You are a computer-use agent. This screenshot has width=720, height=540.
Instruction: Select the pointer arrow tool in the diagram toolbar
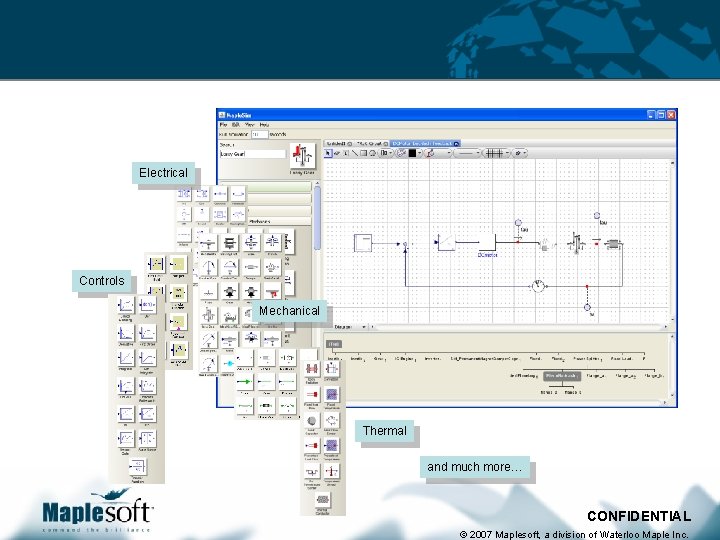click(328, 153)
